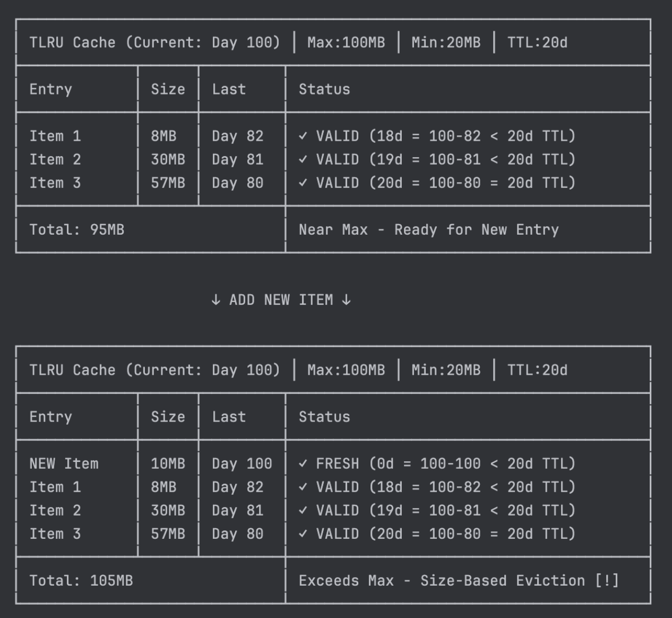This screenshot has height=618, width=672.
Task: Click Item 2's VALID checkmark in the 105MB table
Action: tap(303, 510)
